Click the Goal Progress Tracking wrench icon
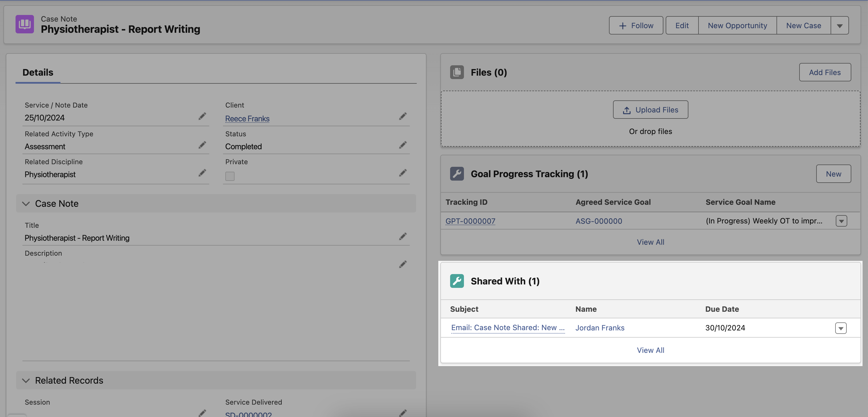Viewport: 868px width, 417px height. [x=456, y=174]
